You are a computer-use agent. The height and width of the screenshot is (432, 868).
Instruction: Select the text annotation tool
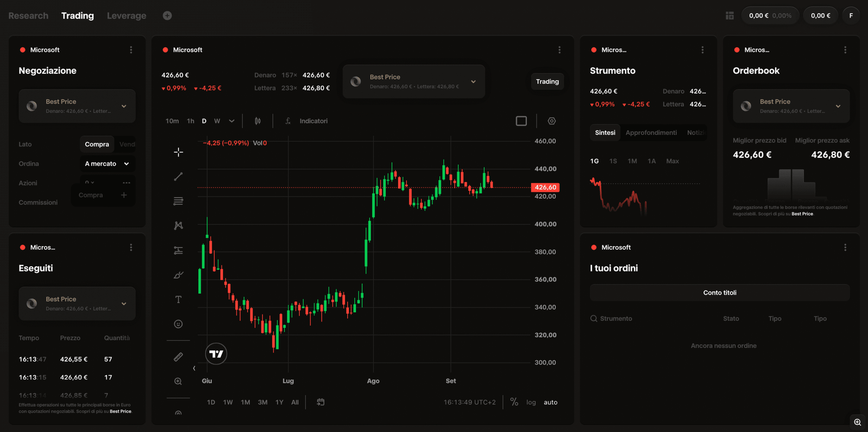tap(178, 299)
